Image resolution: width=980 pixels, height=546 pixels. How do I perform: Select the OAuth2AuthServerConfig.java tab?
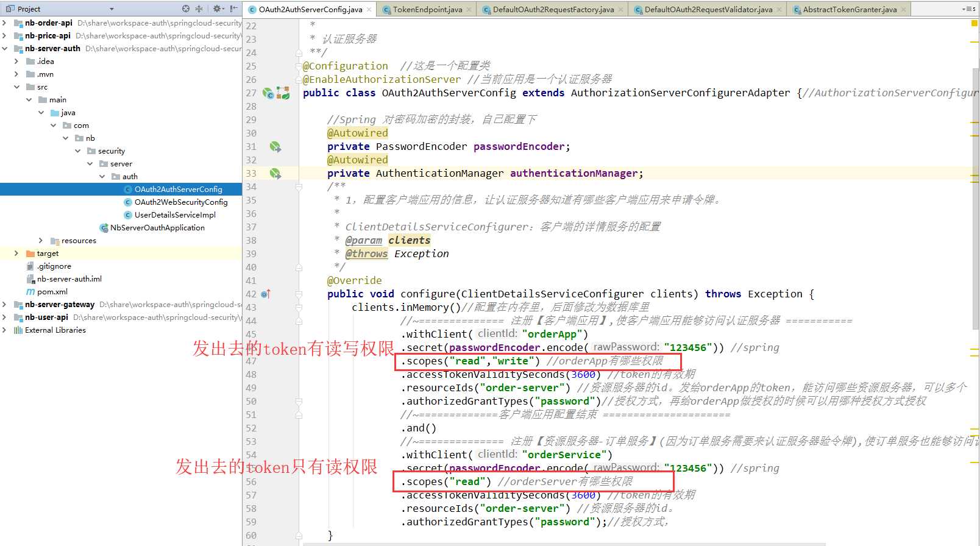coord(310,9)
